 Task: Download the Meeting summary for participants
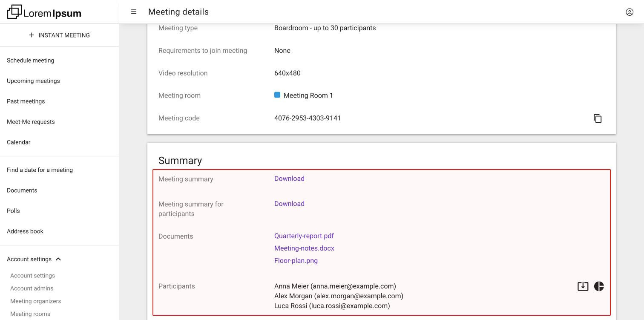289,204
